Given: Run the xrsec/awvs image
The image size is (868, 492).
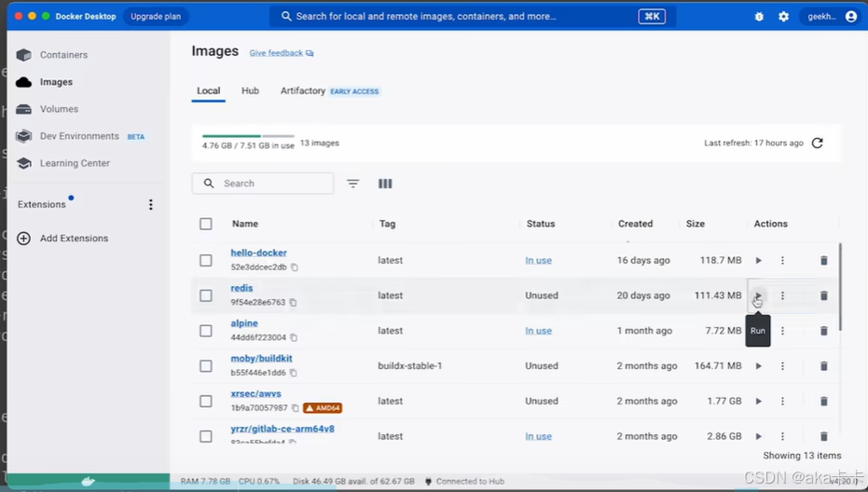Looking at the screenshot, I should pos(758,402).
